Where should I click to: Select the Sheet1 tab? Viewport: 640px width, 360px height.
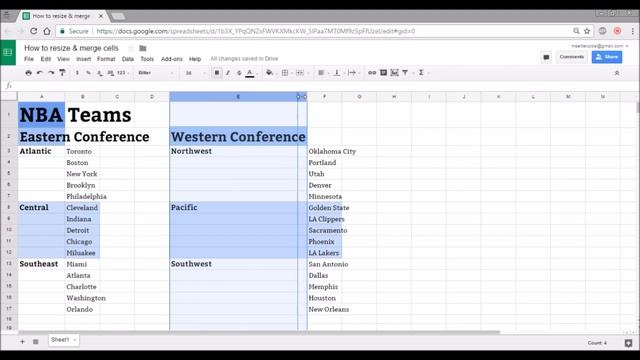(64, 340)
